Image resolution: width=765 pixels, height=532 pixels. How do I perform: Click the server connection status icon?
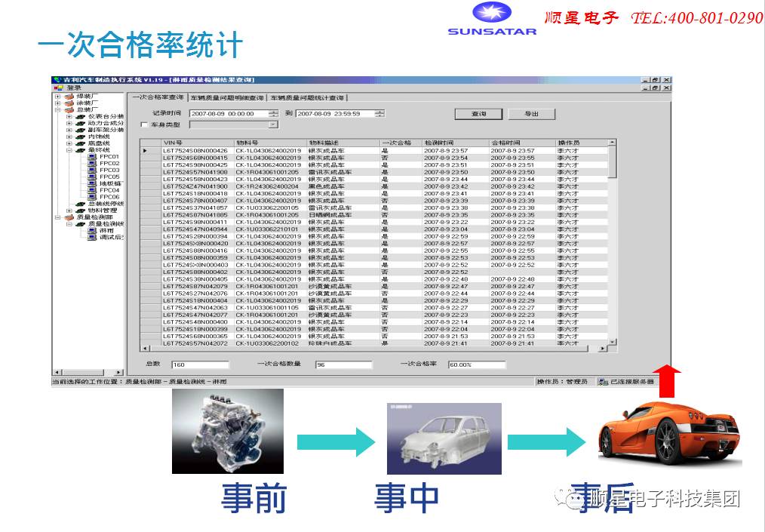click(x=602, y=383)
